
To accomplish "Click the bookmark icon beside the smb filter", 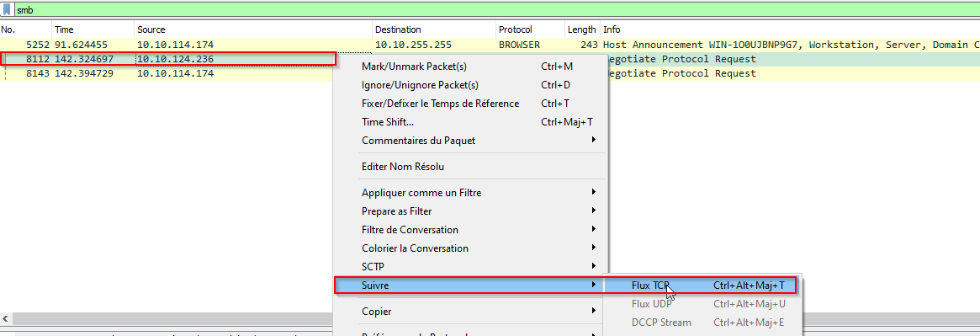I will (x=8, y=10).
